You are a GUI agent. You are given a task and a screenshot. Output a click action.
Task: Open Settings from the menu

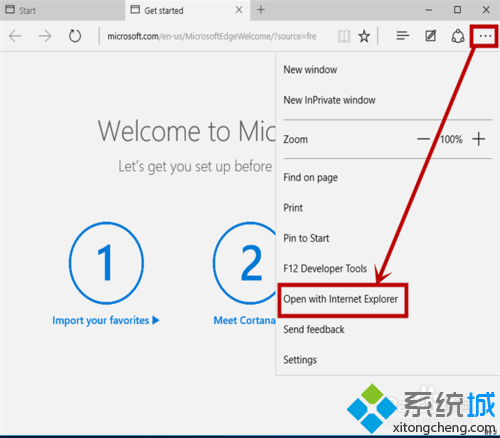[300, 360]
